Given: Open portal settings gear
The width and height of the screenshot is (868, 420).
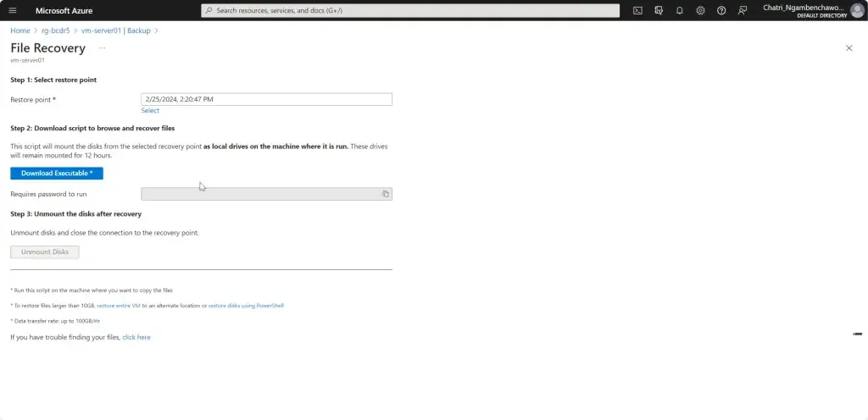Looking at the screenshot, I should pyautogui.click(x=700, y=10).
